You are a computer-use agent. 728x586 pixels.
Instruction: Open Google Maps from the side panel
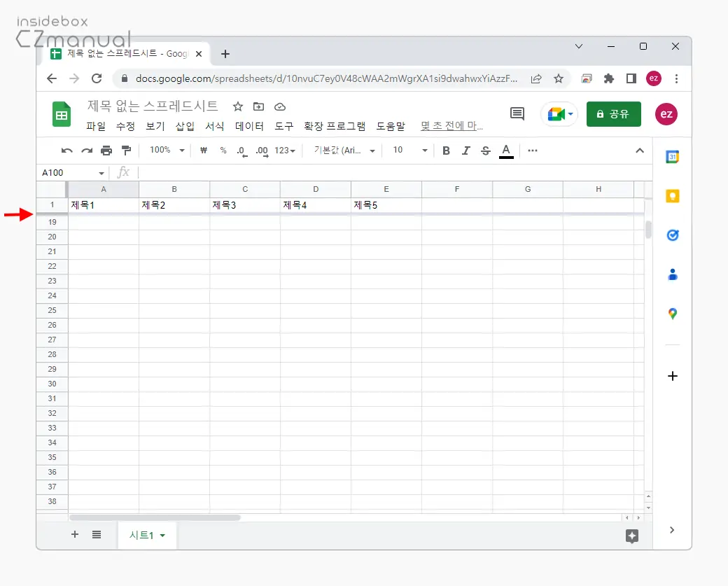(672, 314)
